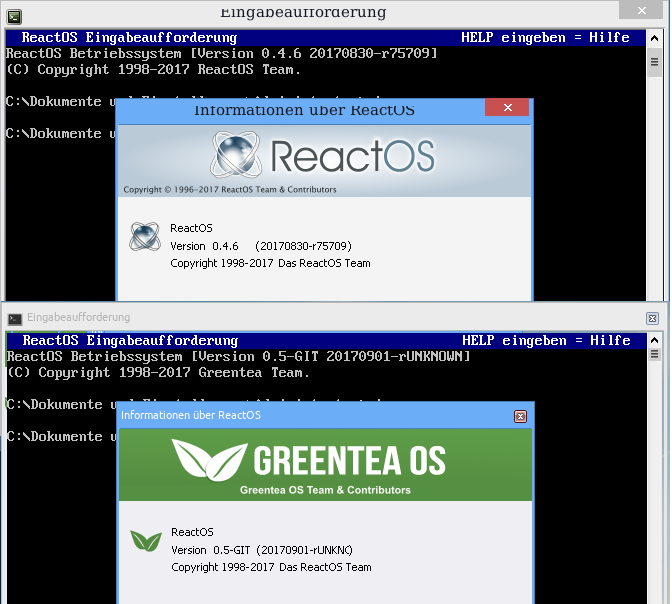
Task: Close the top Eingabeaufforderung window
Action: [x=641, y=10]
